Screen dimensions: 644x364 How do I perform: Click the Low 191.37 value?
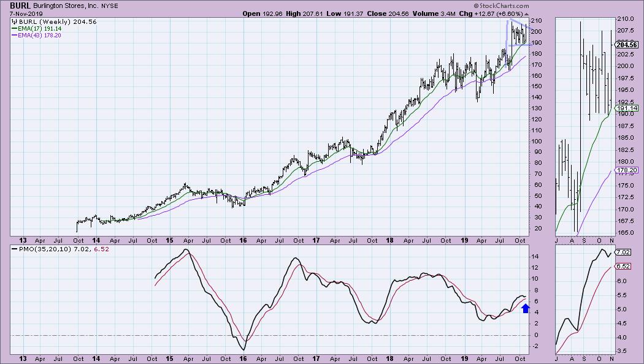point(345,13)
